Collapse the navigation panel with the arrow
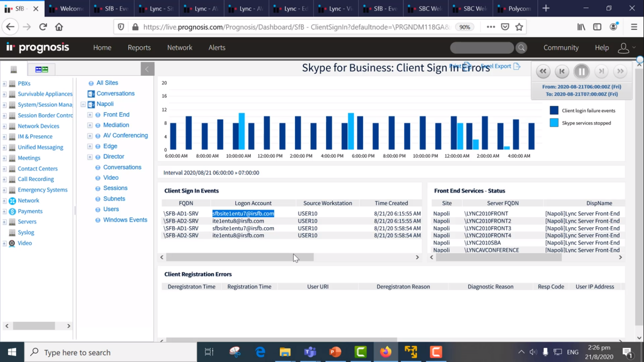Image resolution: width=644 pixels, height=362 pixels. pos(147,69)
